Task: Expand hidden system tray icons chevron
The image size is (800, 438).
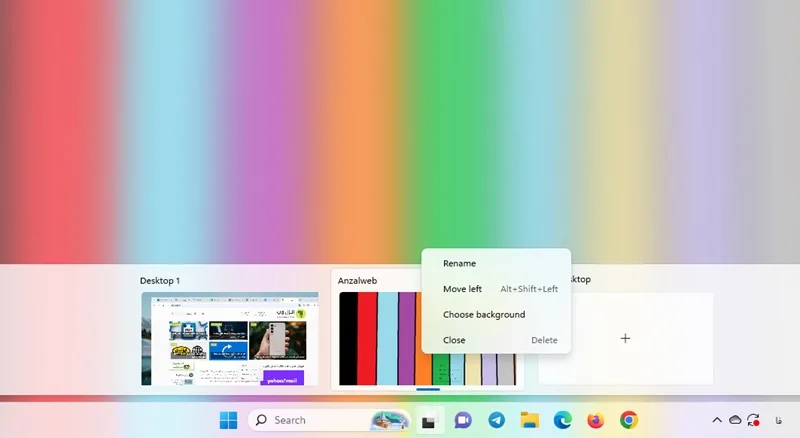Action: point(717,420)
